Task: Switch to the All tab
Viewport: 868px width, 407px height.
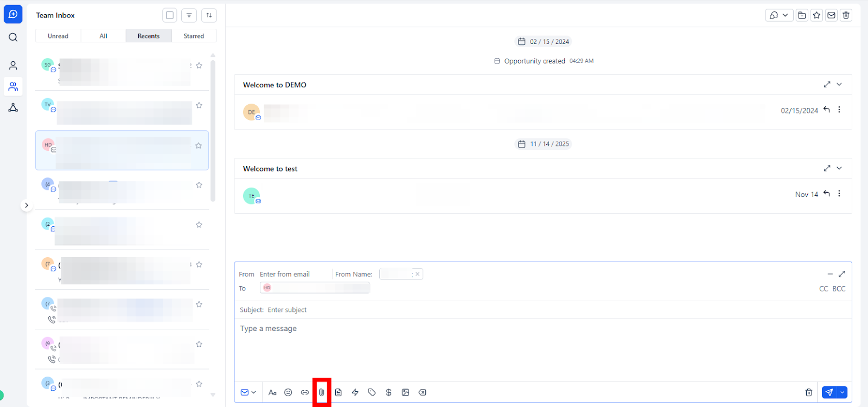Action: point(103,36)
